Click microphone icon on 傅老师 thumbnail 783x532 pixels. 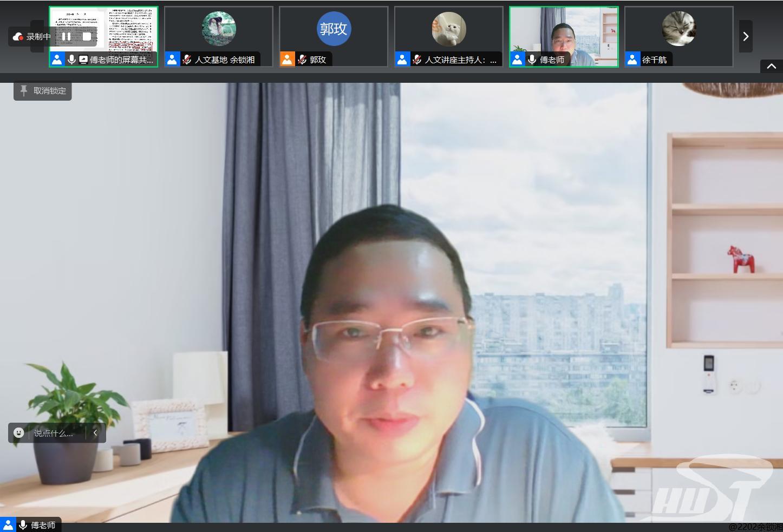(x=532, y=60)
